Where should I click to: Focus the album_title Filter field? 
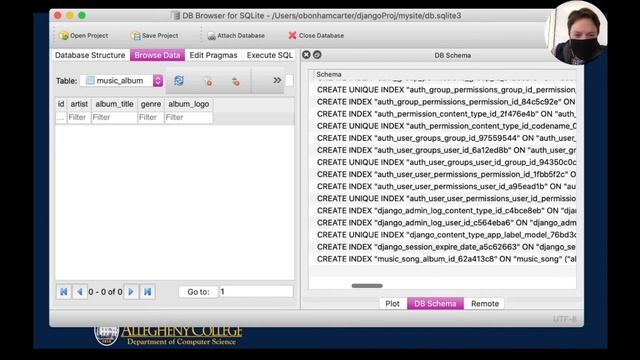point(114,118)
